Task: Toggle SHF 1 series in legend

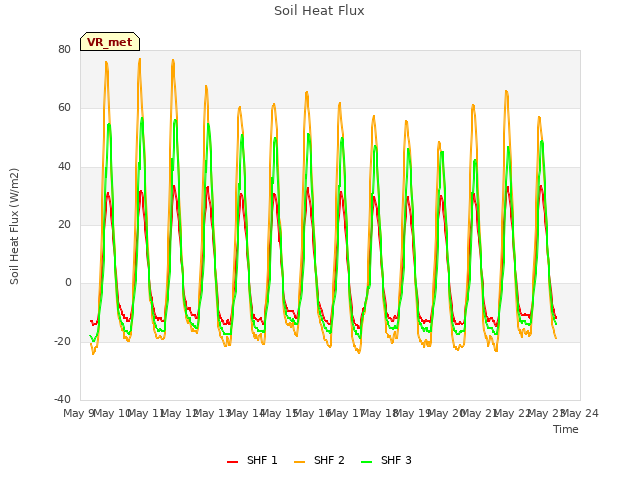Action: click(252, 460)
